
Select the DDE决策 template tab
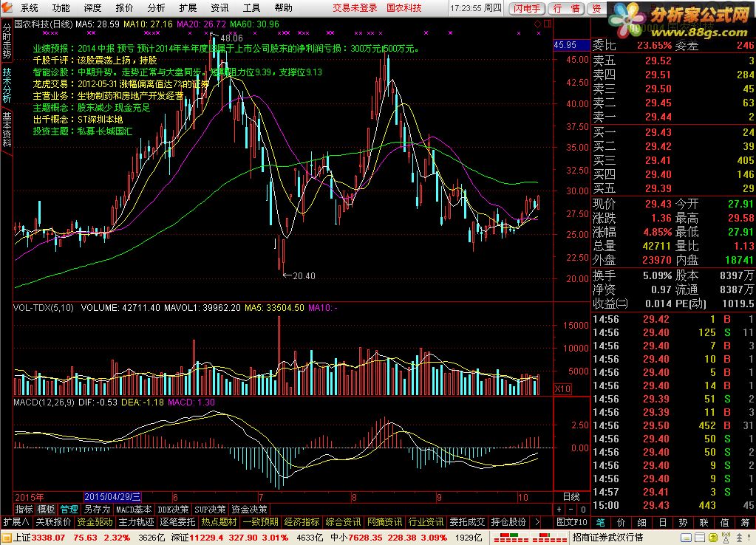click(174, 510)
